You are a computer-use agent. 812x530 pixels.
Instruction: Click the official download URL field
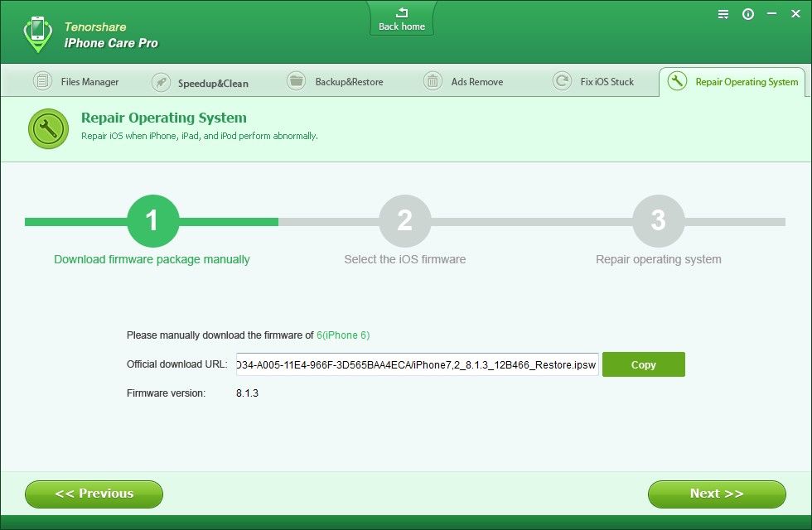click(x=416, y=364)
